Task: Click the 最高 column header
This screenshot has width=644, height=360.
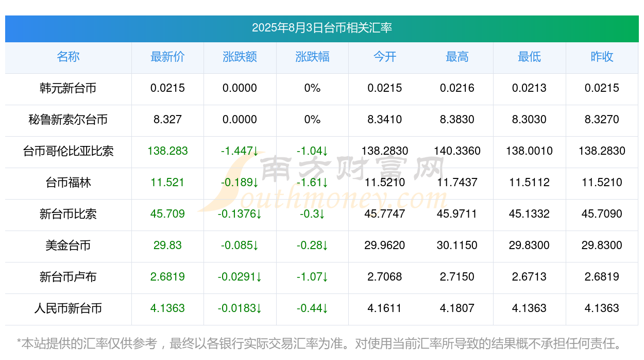Action: pos(457,57)
